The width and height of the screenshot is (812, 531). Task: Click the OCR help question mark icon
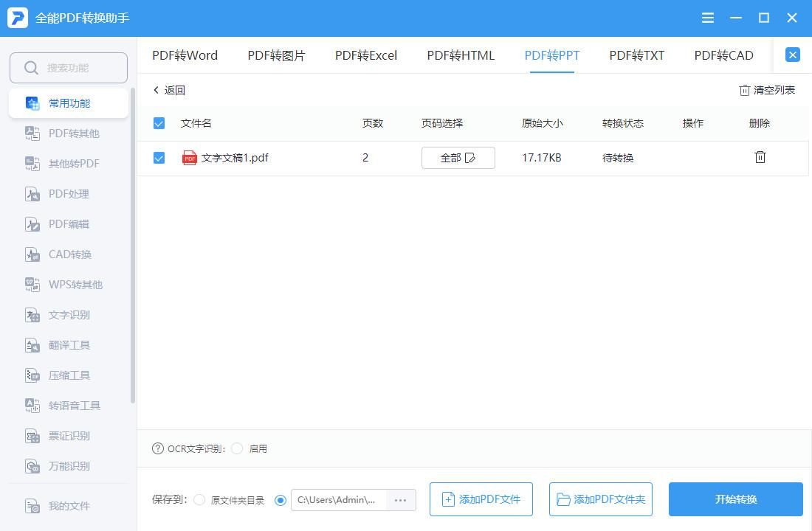point(157,448)
